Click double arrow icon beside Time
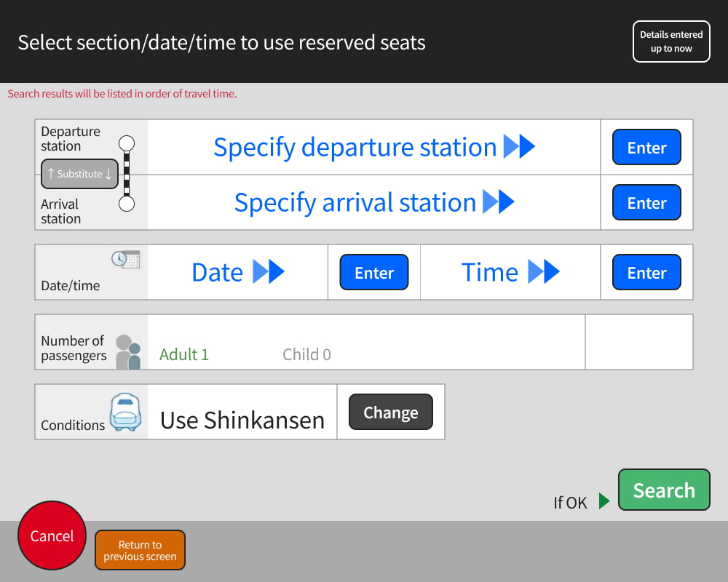The height and width of the screenshot is (582, 728). (544, 271)
